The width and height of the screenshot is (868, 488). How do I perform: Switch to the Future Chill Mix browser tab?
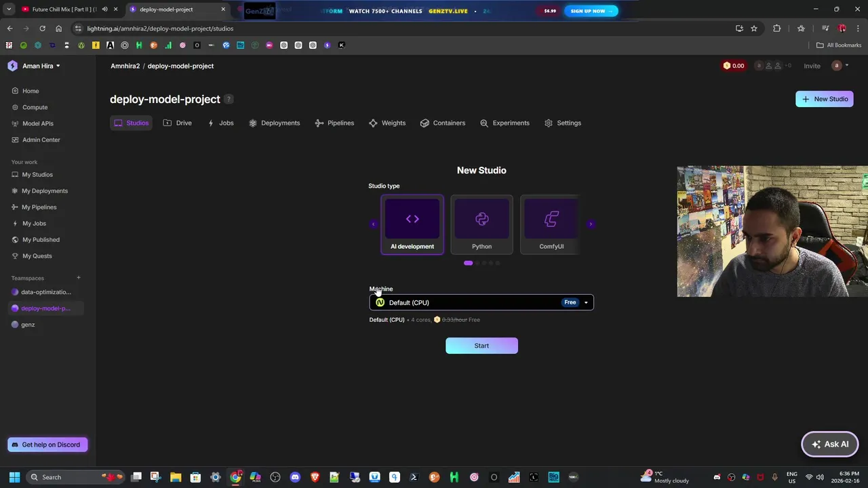click(64, 9)
